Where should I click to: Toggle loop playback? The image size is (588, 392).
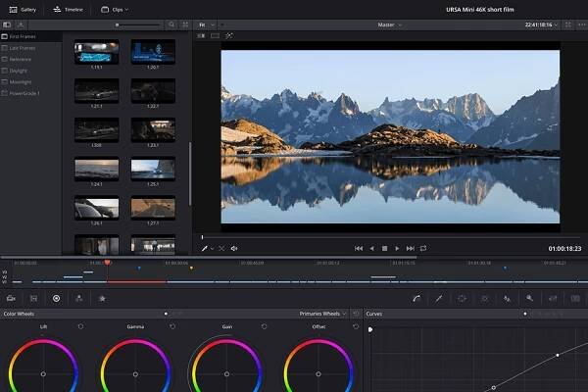(423, 248)
